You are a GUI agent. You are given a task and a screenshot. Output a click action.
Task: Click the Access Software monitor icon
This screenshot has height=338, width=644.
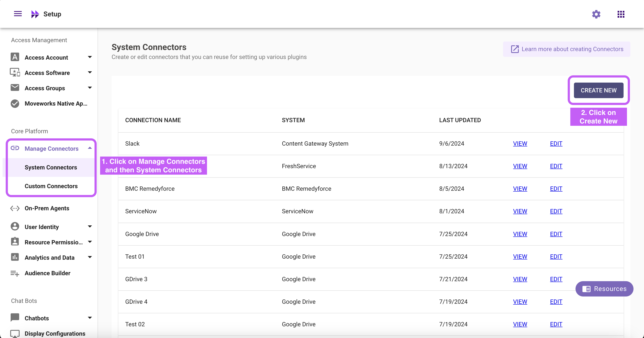pyautogui.click(x=15, y=72)
